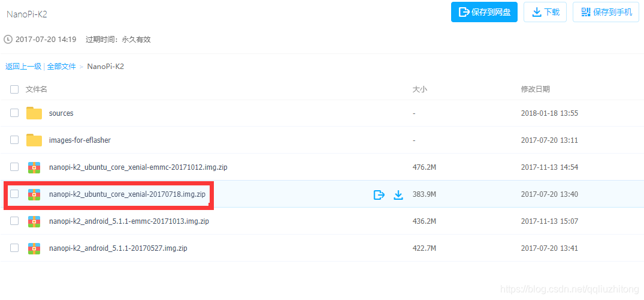Sort by the 文件名 column header
Viewport: 644px width, 300px height.
pyautogui.click(x=36, y=89)
